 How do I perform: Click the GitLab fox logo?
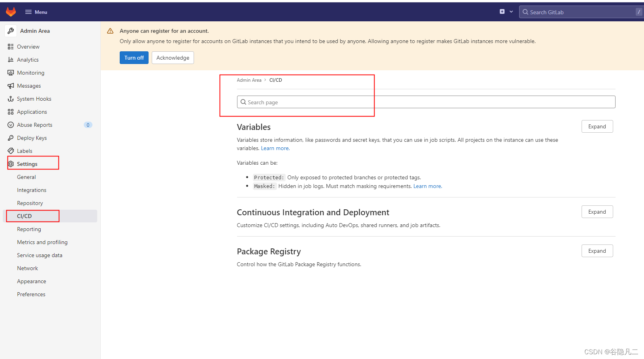pos(11,11)
